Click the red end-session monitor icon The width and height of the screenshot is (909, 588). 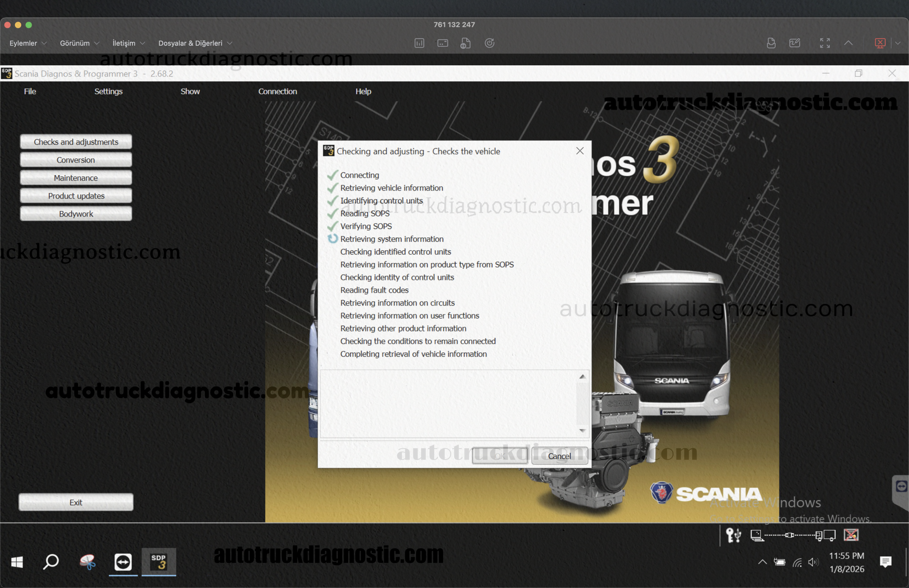click(880, 43)
